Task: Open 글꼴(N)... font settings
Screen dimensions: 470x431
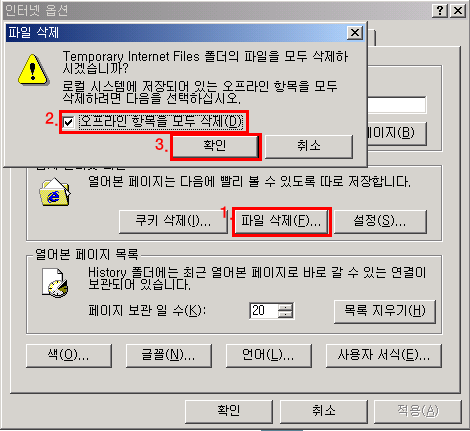Action: [x=169, y=355]
